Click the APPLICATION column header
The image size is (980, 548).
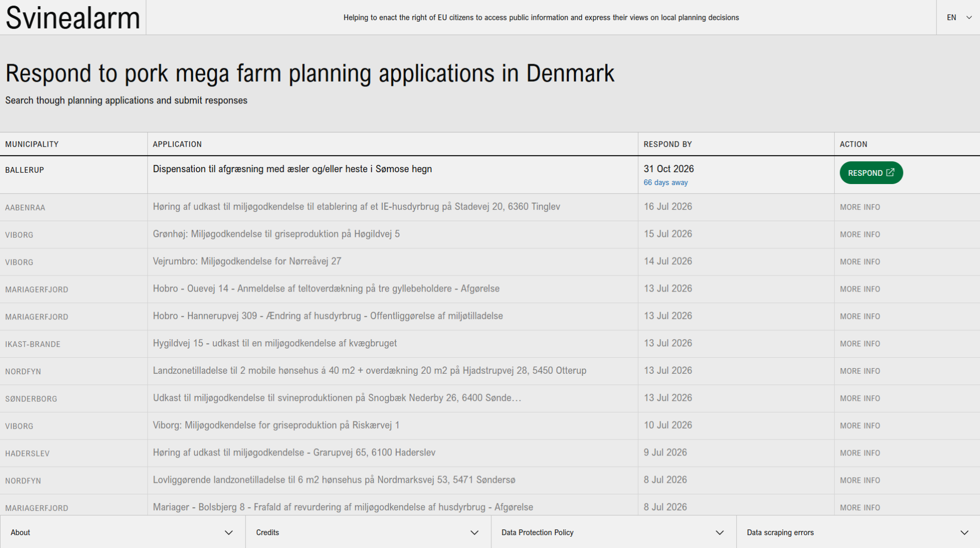point(177,144)
